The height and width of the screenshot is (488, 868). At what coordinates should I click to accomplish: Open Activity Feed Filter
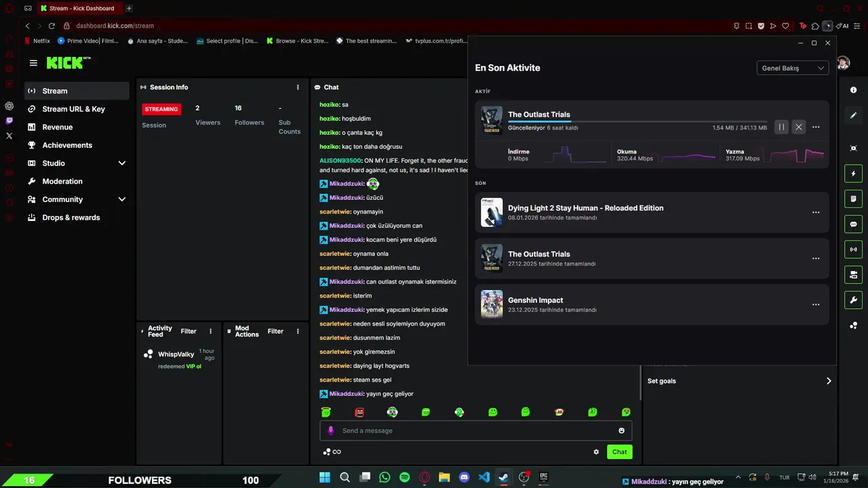[x=189, y=331]
